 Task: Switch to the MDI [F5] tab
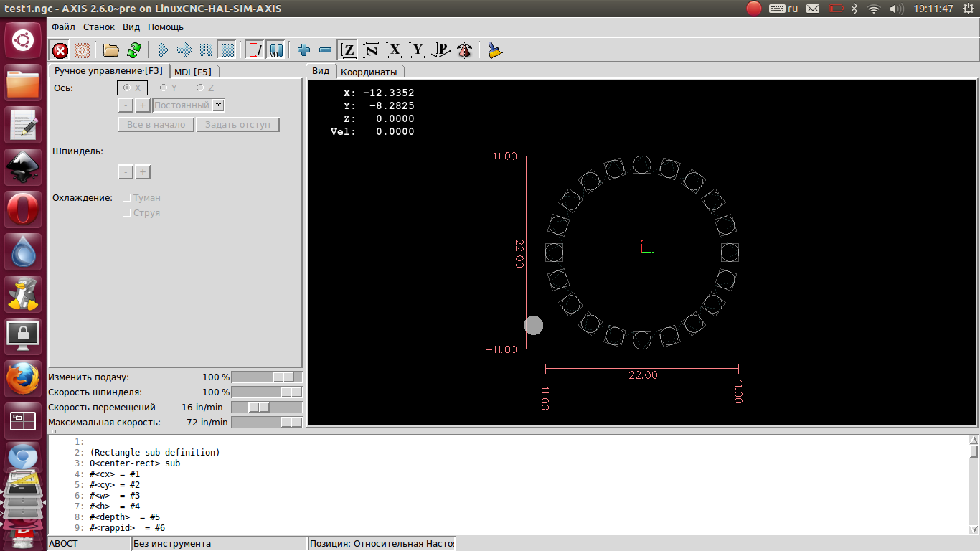193,72
